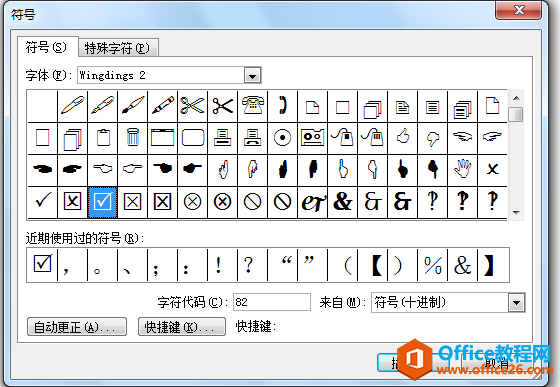Select the checked box symbol in grid
The height and width of the screenshot is (387, 560).
tap(102, 202)
